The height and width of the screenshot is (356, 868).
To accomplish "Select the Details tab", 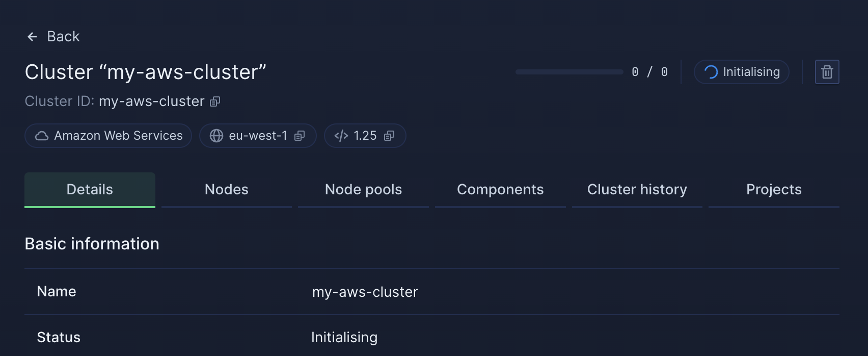I will (90, 189).
